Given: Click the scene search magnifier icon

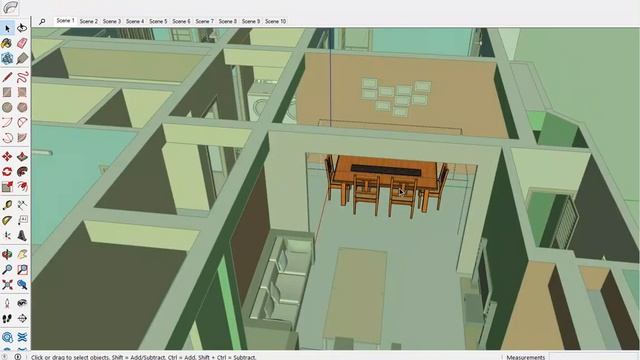Looking at the screenshot, I should (x=42, y=22).
